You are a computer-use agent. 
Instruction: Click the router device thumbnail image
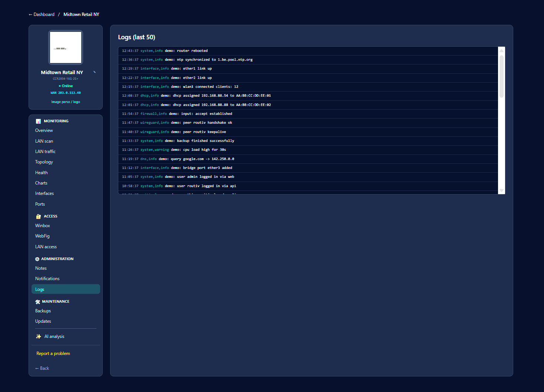[66, 47]
